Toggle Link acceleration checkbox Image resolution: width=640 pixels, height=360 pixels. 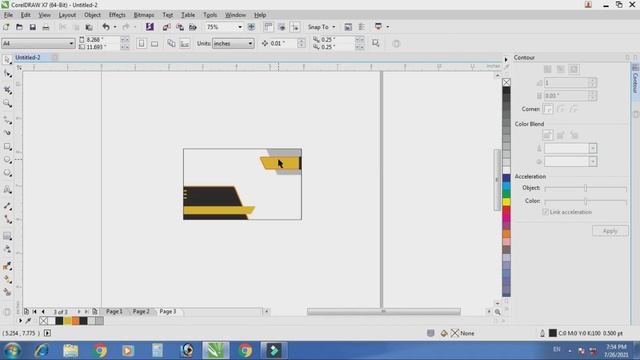(545, 212)
